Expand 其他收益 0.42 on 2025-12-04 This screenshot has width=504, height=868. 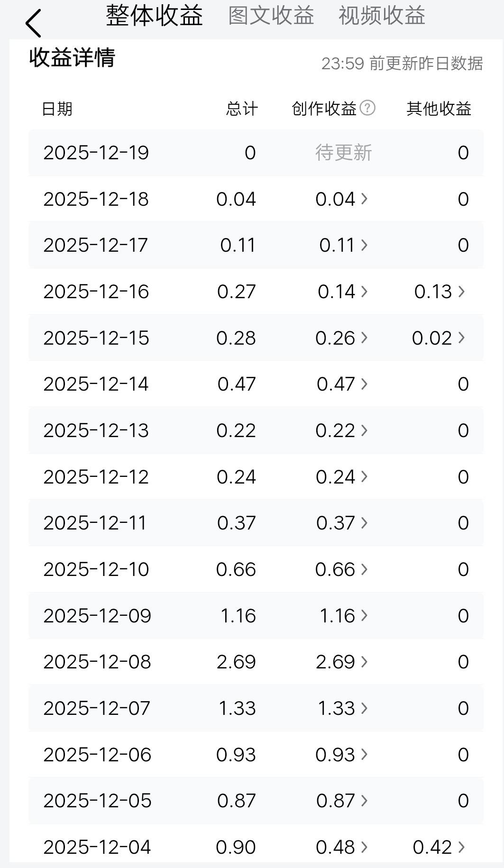coord(461,847)
